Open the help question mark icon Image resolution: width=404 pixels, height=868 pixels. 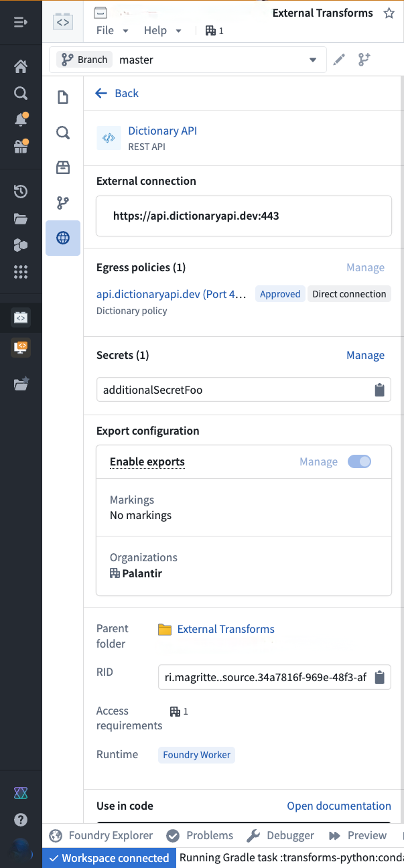coord(21,820)
